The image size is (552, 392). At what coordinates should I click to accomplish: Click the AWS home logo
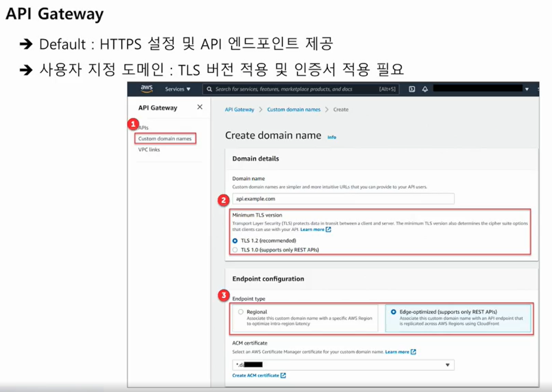(x=146, y=89)
